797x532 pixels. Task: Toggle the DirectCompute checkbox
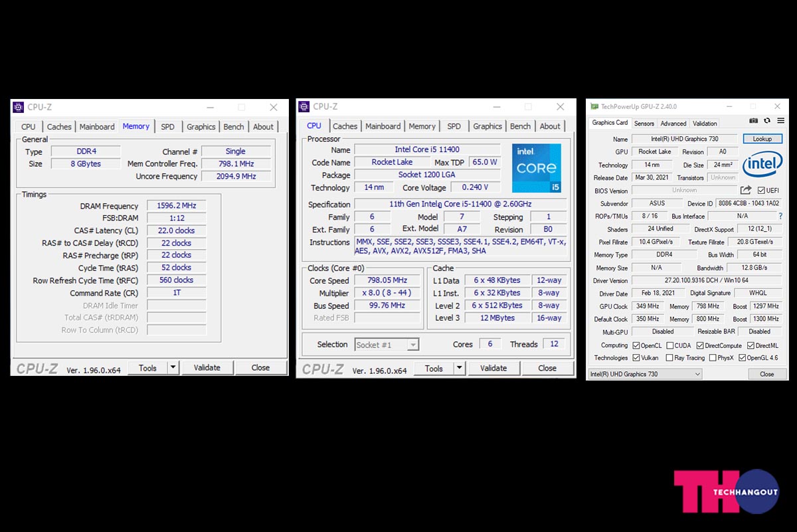pos(699,345)
